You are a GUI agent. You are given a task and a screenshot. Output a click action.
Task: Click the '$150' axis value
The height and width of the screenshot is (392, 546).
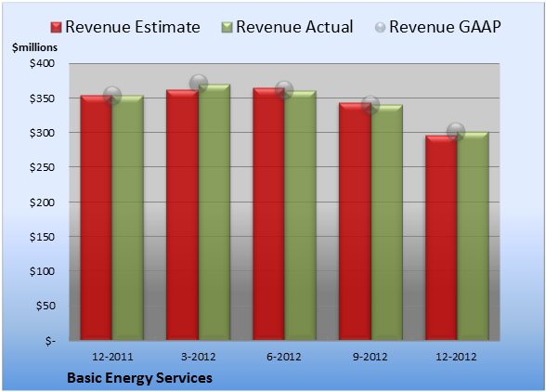[x=42, y=237]
